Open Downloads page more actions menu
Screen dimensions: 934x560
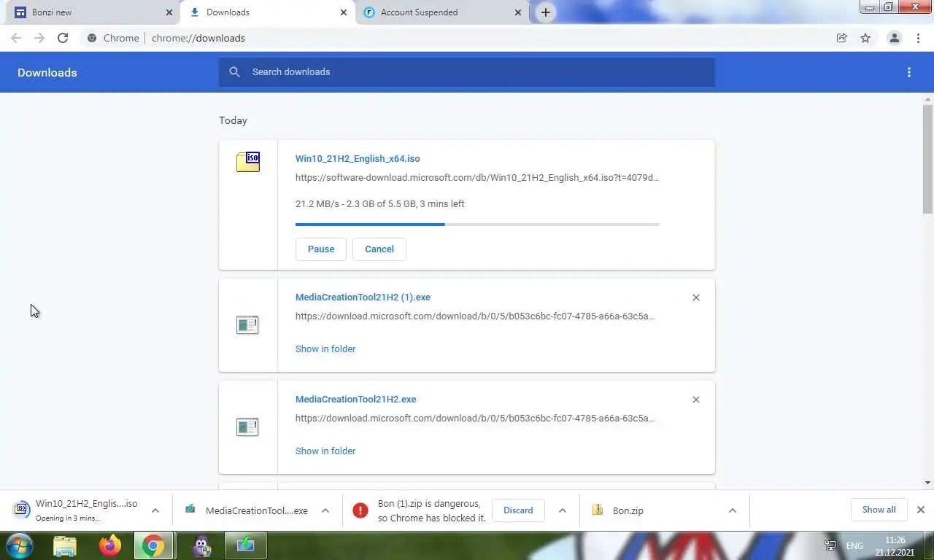(909, 72)
